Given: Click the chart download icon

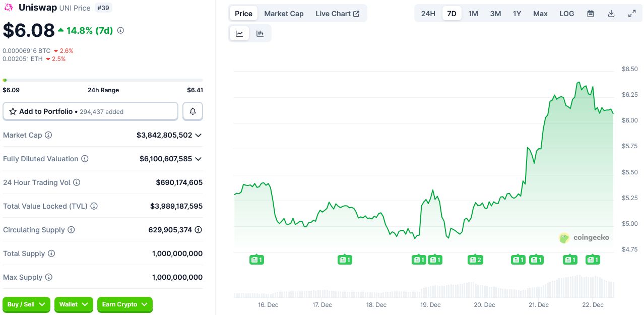Looking at the screenshot, I should [611, 14].
